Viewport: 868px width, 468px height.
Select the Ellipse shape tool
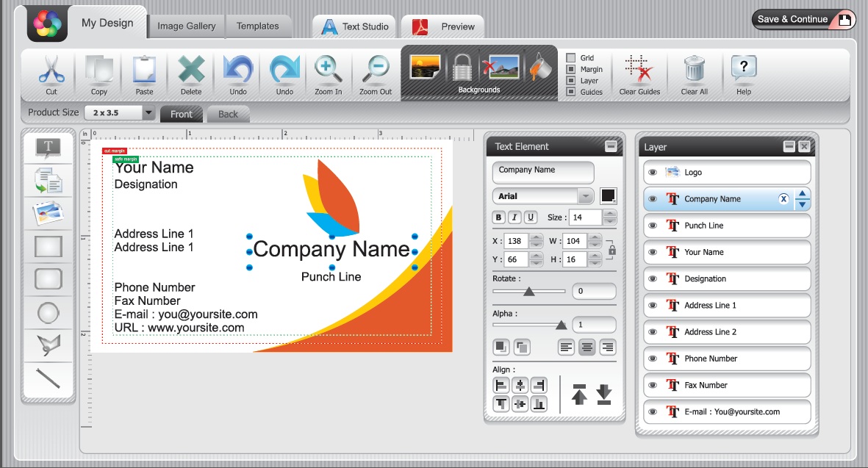(47, 312)
